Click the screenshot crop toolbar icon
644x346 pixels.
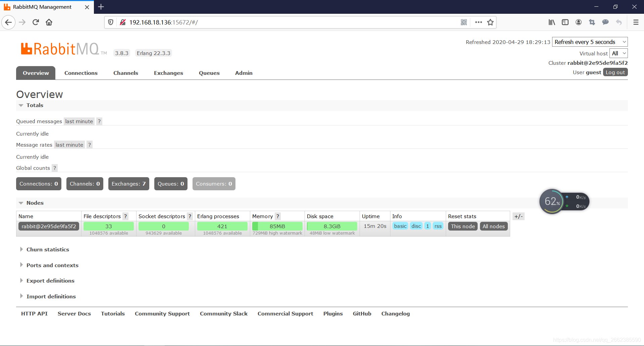coord(592,22)
